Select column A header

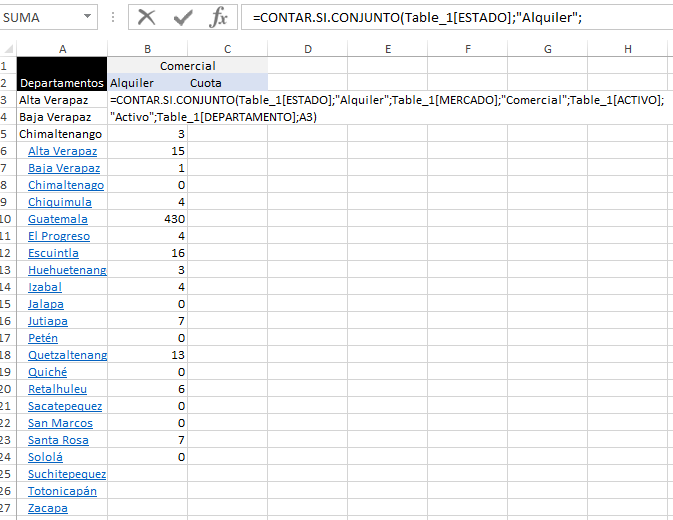point(62,49)
